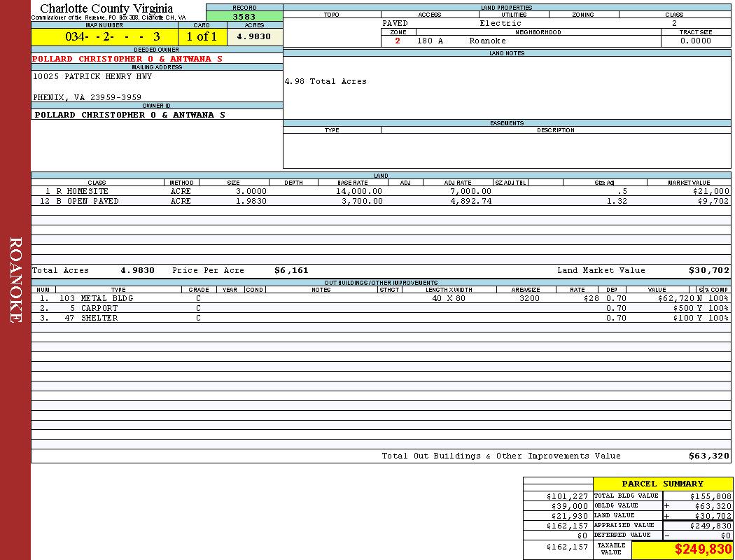Select the red taxable value $249,830
The width and height of the screenshot is (735, 560).
(x=703, y=549)
